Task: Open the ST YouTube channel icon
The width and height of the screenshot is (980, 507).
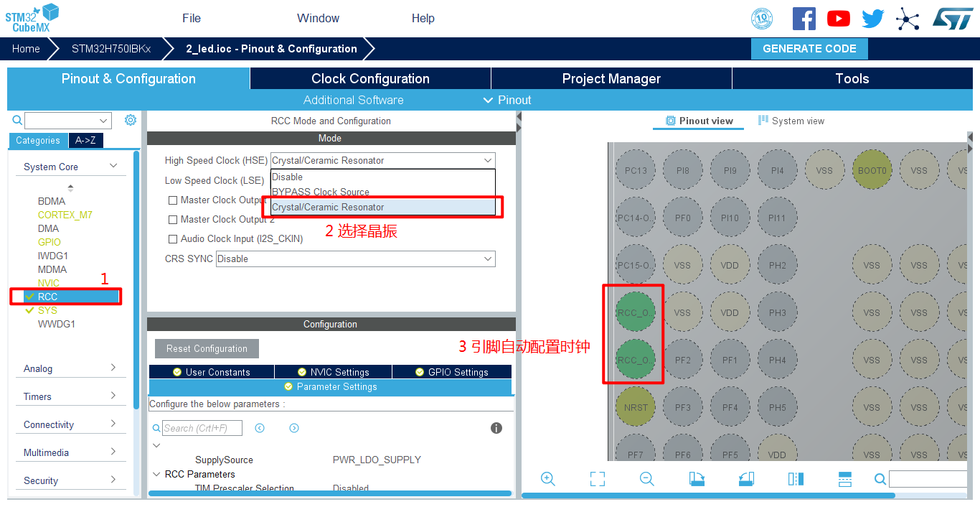Action: pyautogui.click(x=838, y=19)
